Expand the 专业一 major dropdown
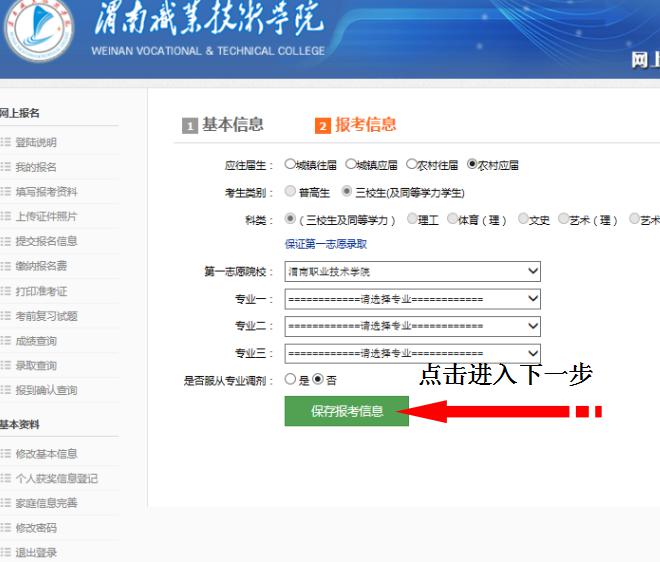 click(412, 299)
